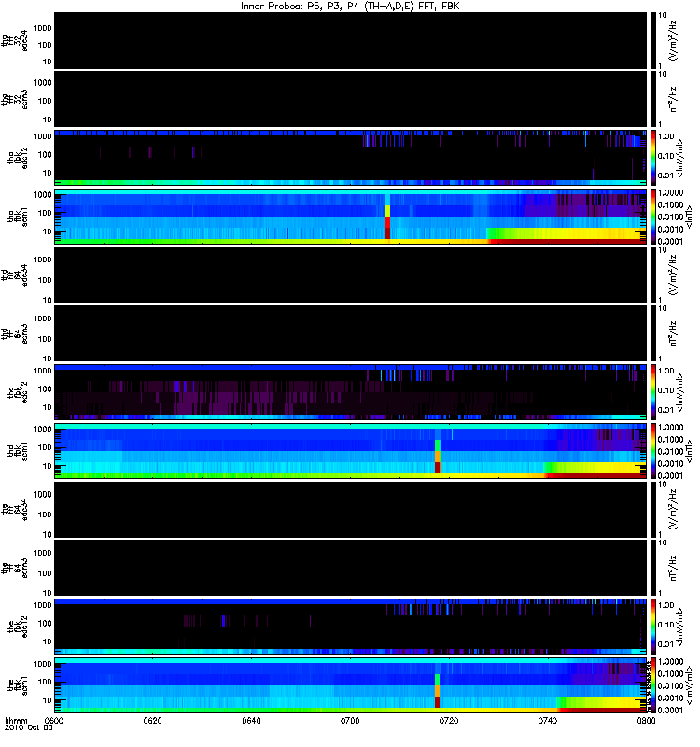The height and width of the screenshot is (747, 700).
Task: Click the (V/m)²/Hz unit label of the fff edc34
Action: pyautogui.click(x=673, y=510)
